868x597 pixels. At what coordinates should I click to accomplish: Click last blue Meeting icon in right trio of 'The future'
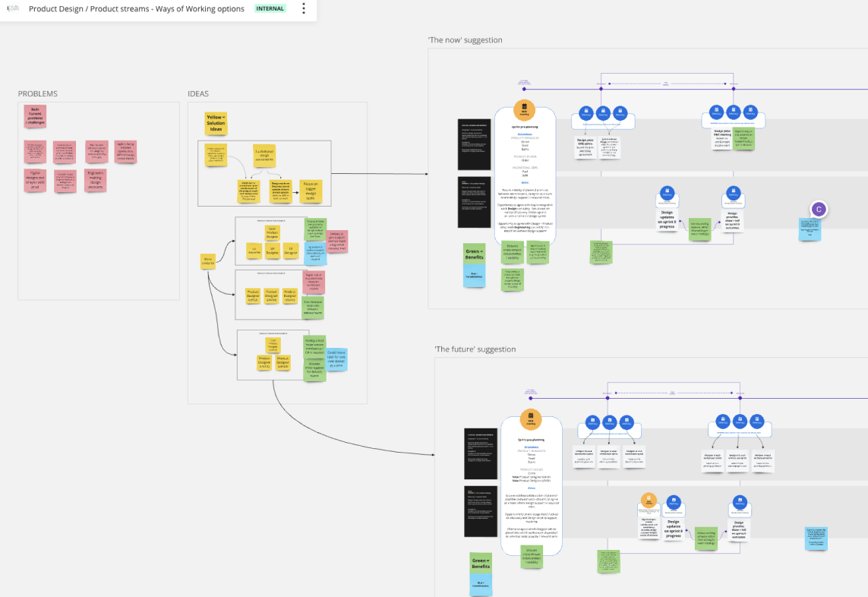(756, 421)
